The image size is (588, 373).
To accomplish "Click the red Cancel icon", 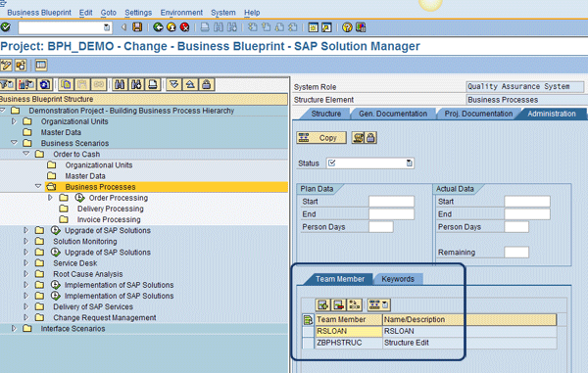I will click(184, 27).
